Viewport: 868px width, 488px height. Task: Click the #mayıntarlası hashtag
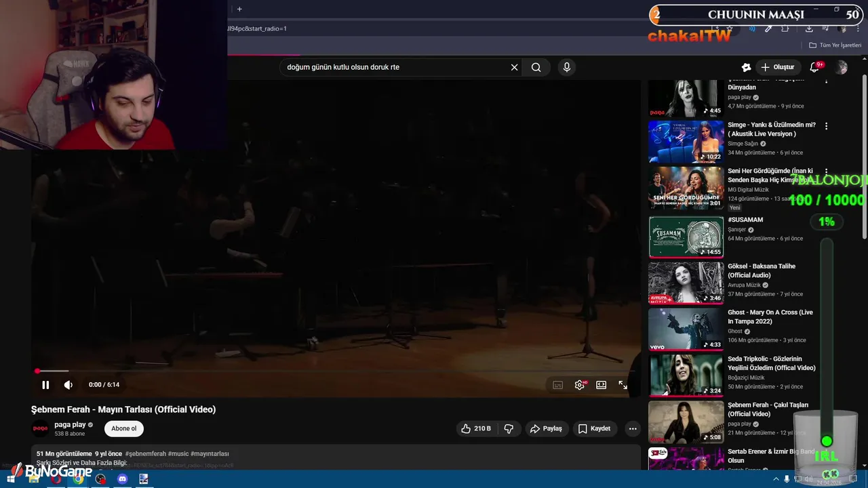[210, 453]
